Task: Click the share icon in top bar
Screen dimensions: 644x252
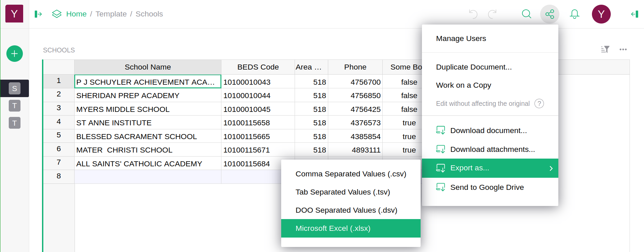Action: pos(550,14)
